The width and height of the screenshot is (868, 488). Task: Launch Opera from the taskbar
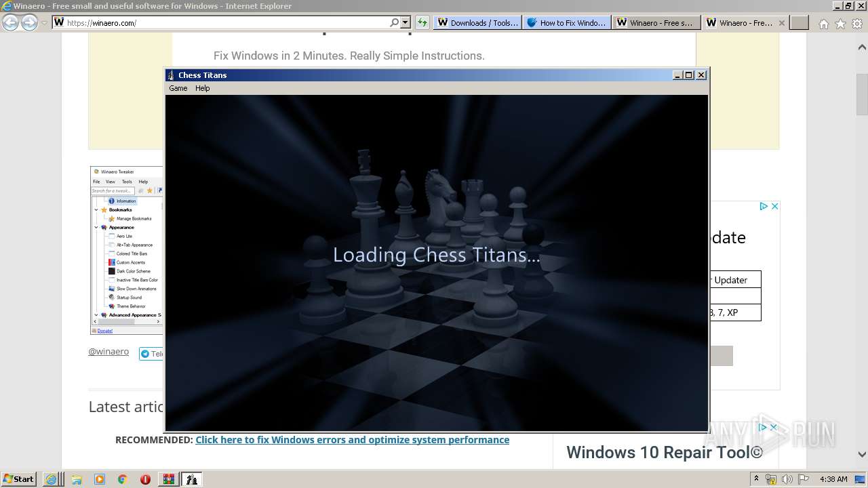145,479
